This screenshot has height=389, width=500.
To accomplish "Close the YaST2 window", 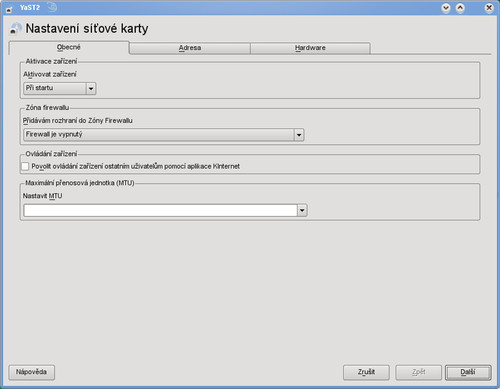I will click(489, 8).
